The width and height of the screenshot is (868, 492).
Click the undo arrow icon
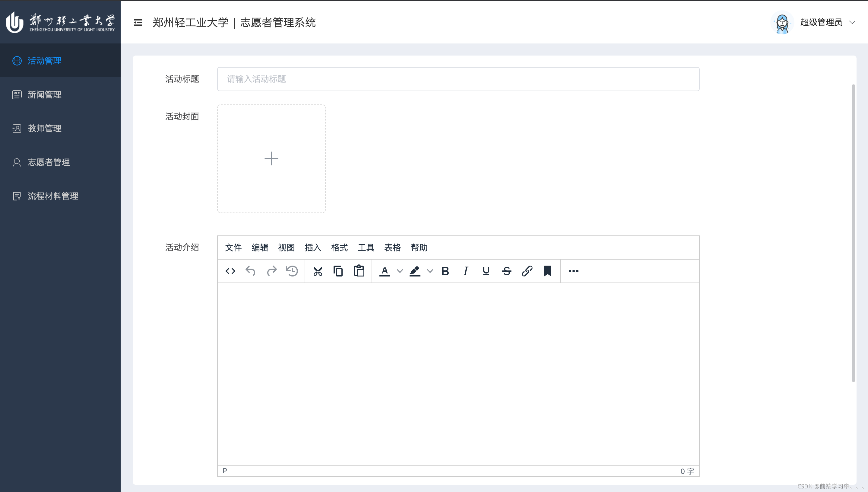251,271
